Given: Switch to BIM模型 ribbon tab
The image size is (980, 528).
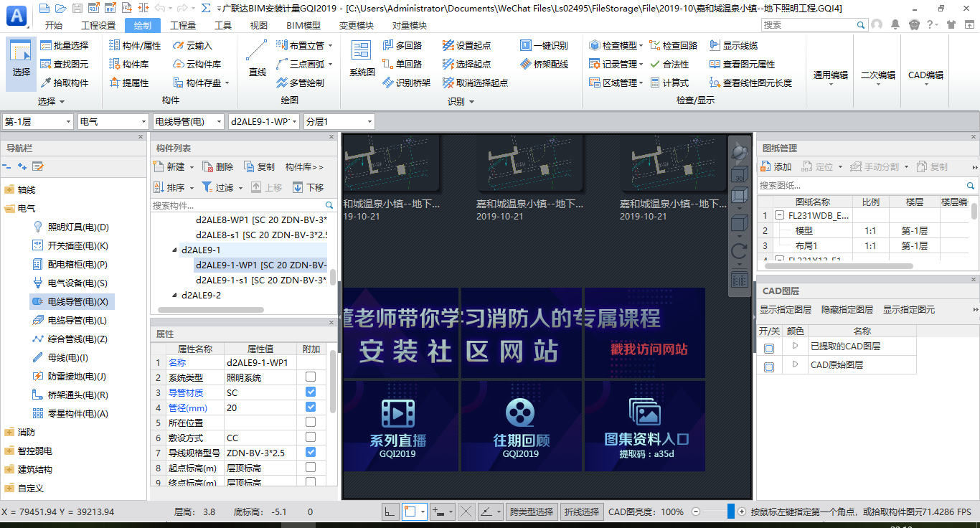Looking at the screenshot, I should (303, 25).
